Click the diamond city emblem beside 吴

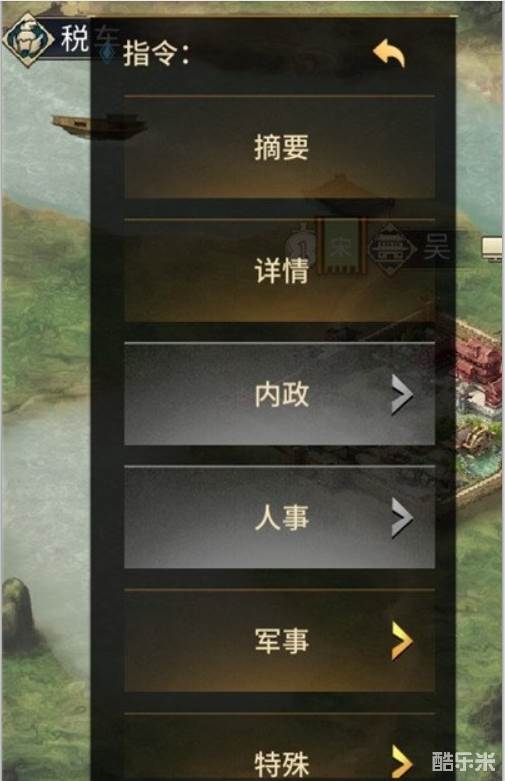click(x=392, y=249)
